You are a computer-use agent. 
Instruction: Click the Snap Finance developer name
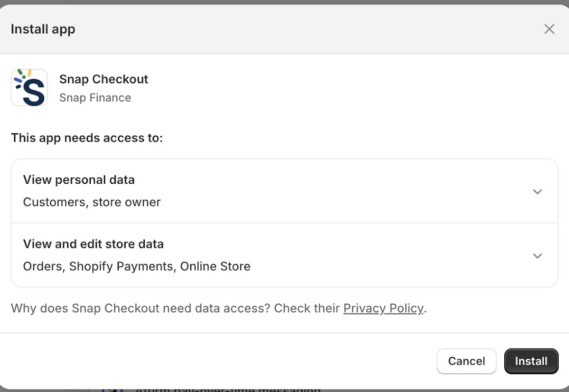[x=95, y=98]
